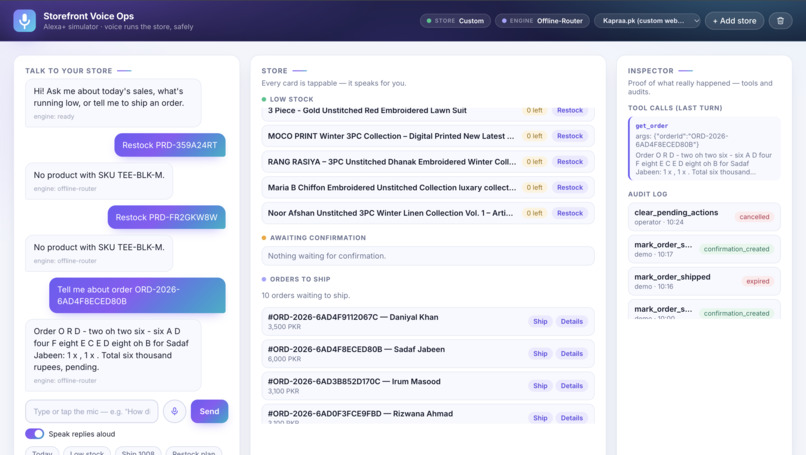Click the clear_pending_actions audit entry
This screenshot has height=455, width=806.
tap(704, 216)
